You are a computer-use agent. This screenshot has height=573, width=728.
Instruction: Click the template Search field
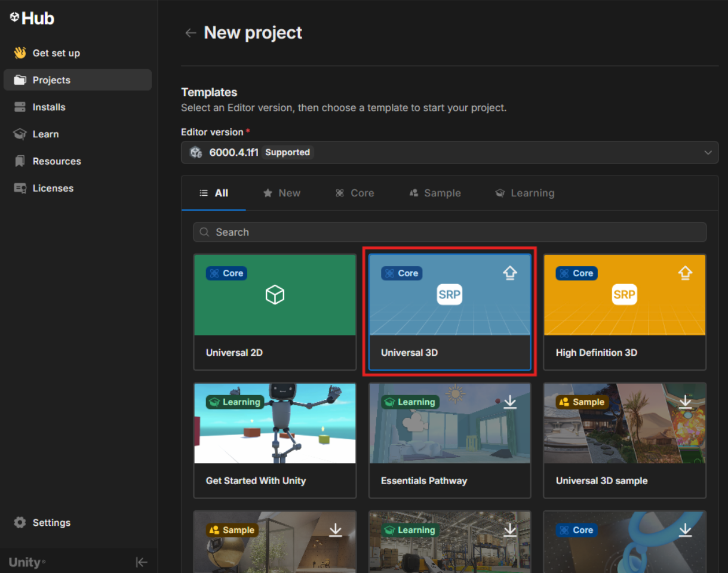click(x=449, y=232)
